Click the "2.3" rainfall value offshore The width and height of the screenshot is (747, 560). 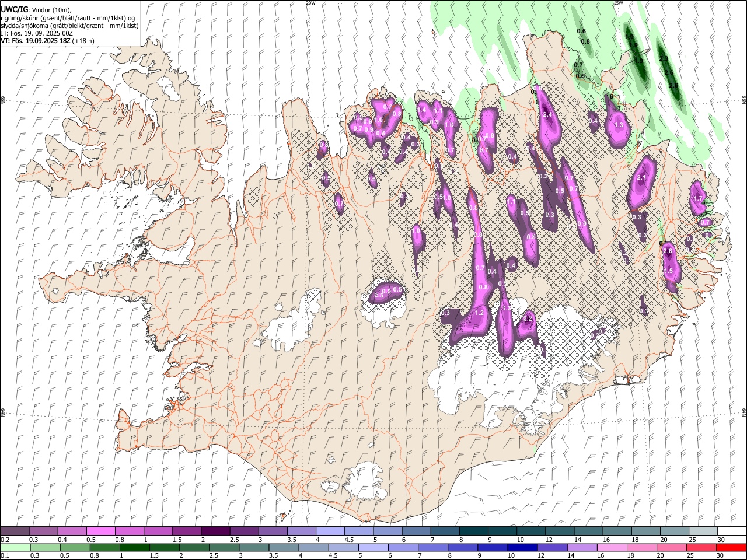pos(663,58)
